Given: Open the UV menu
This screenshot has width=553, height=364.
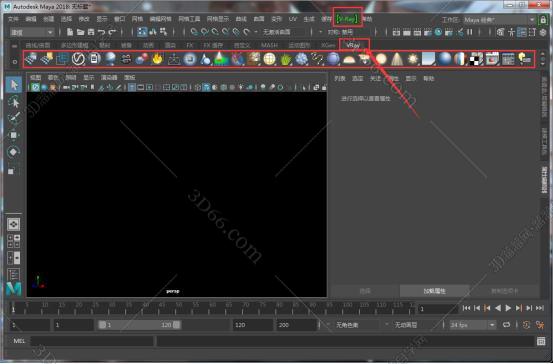Looking at the screenshot, I should [293, 19].
